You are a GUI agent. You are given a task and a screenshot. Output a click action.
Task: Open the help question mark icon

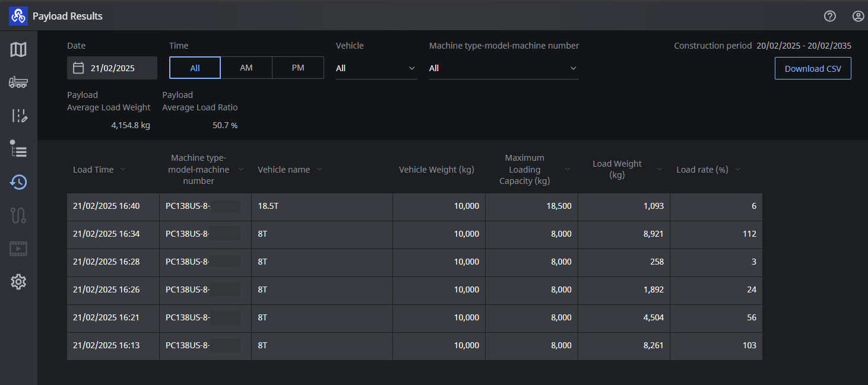(x=830, y=16)
